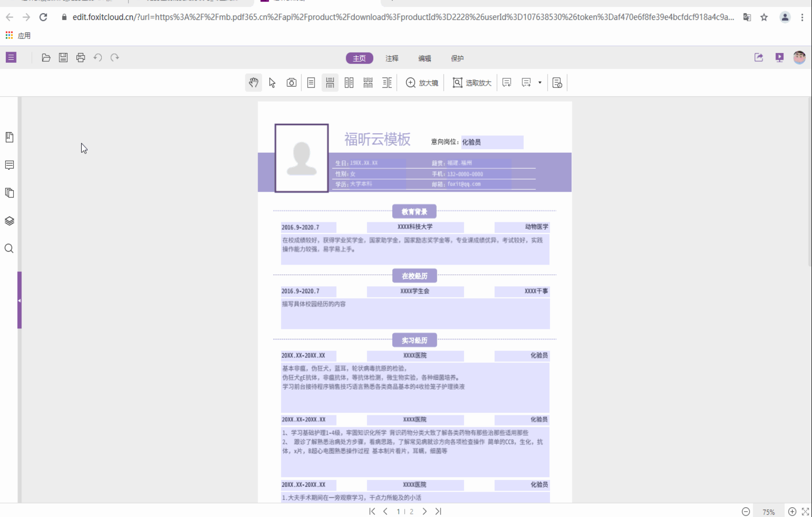
Task: Click the 放大镜 magnifier button
Action: coord(422,83)
